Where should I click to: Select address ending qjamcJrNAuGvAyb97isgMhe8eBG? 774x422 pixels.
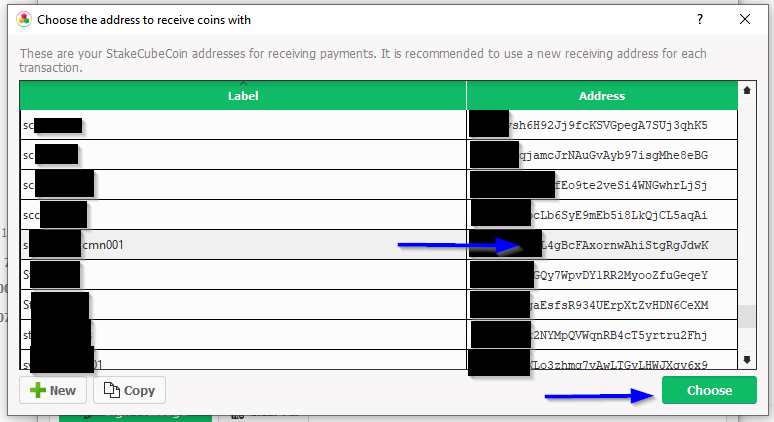click(602, 155)
